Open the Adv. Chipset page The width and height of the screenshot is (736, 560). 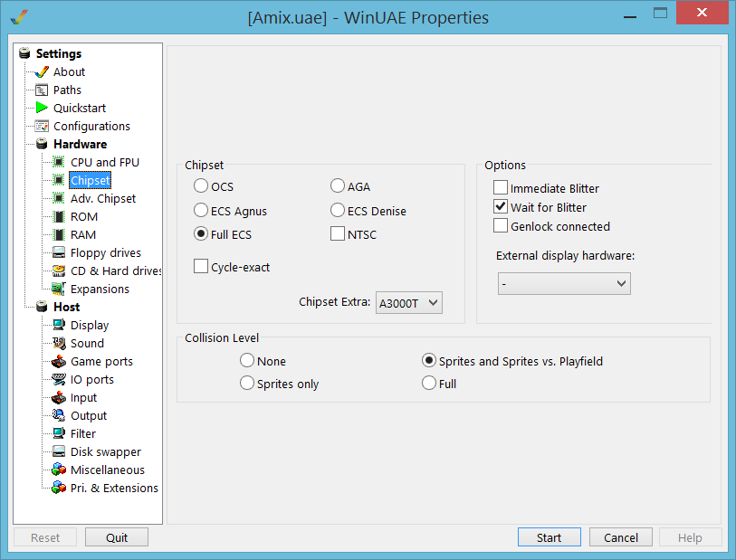click(x=103, y=199)
